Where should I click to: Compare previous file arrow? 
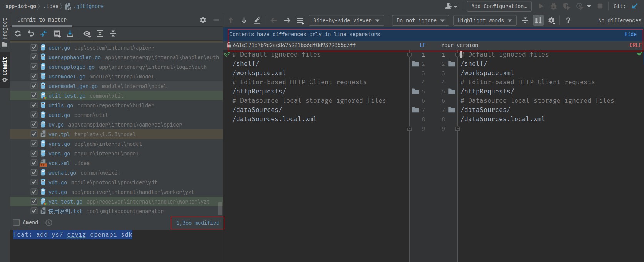[x=274, y=20]
